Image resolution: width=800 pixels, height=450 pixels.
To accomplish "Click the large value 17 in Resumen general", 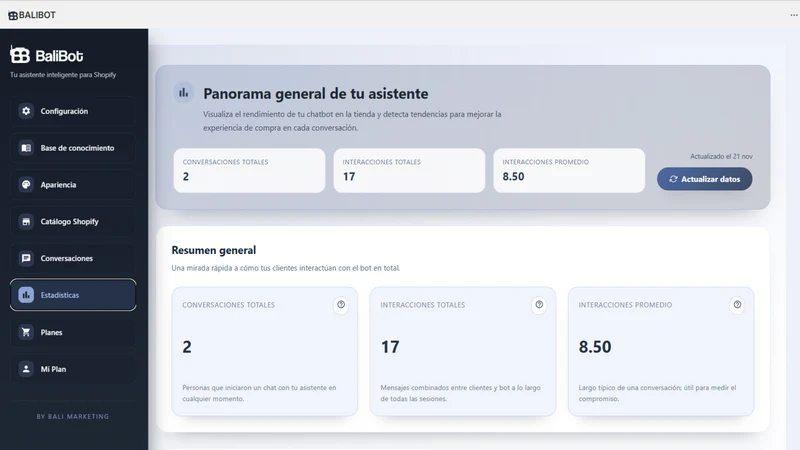I will 390,347.
